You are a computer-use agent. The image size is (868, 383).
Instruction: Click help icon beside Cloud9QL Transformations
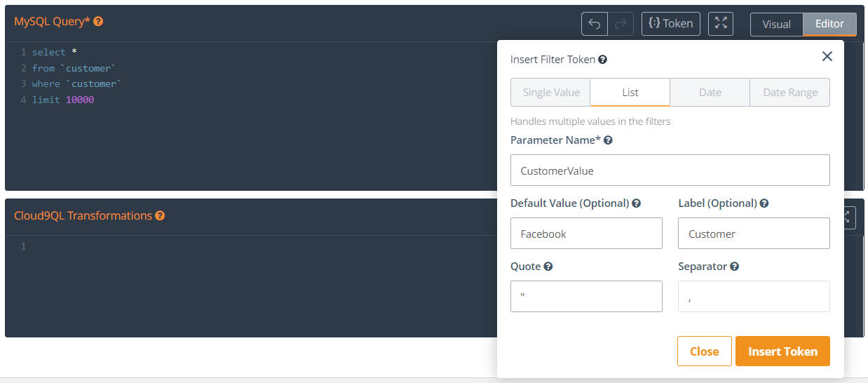(x=160, y=216)
